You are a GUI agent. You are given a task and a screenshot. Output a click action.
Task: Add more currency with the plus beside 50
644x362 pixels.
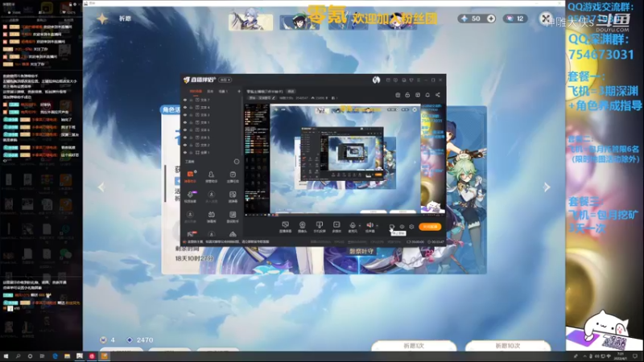(x=491, y=19)
